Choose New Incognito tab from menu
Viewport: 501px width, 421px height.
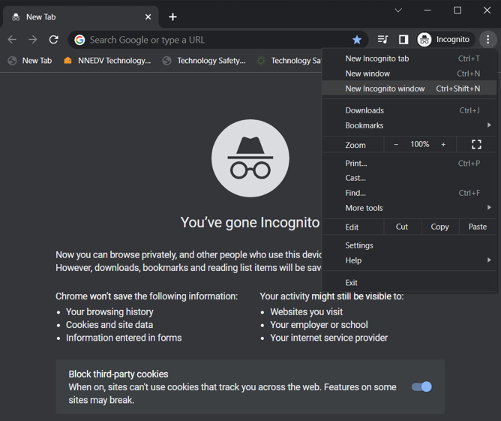coord(409,59)
